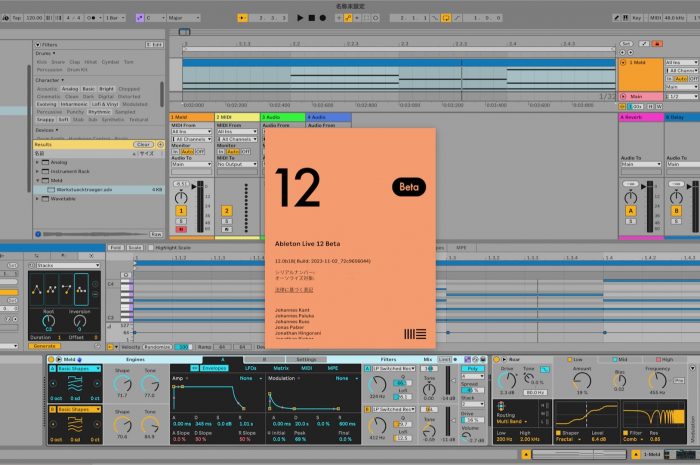700x465 pixels.
Task: Adjust the Root knob in Stacks generator
Action: point(48,321)
